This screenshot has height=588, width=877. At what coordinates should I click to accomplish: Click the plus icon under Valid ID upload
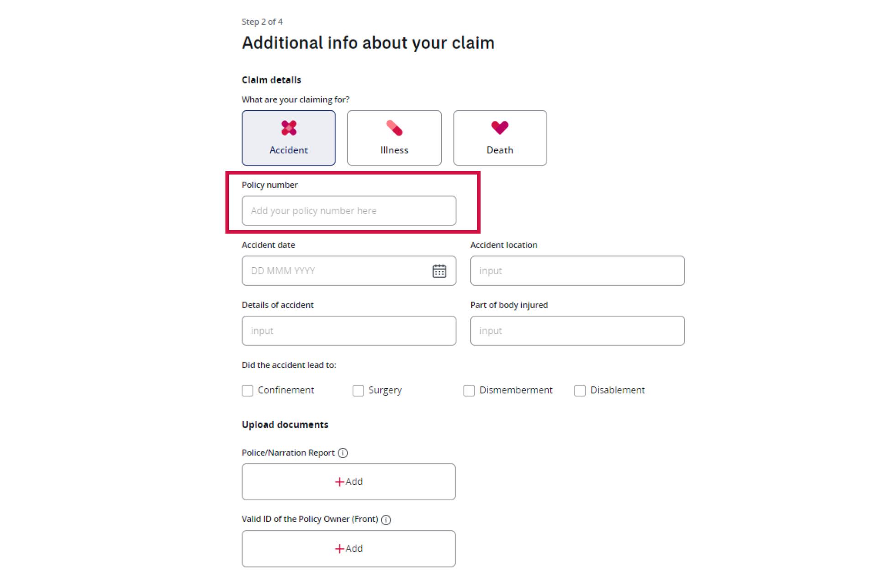pos(339,549)
